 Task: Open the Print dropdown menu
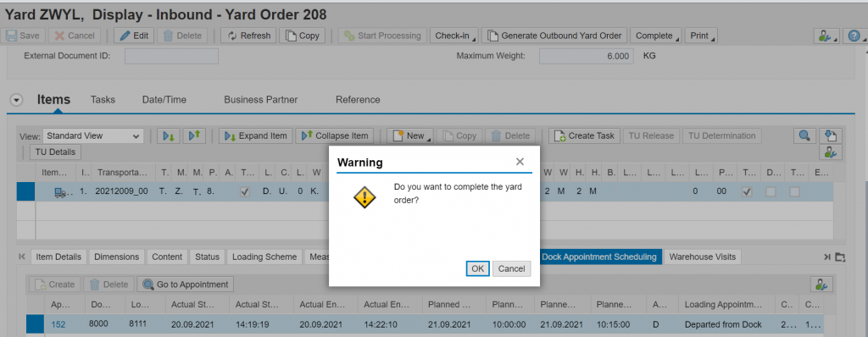click(x=701, y=36)
